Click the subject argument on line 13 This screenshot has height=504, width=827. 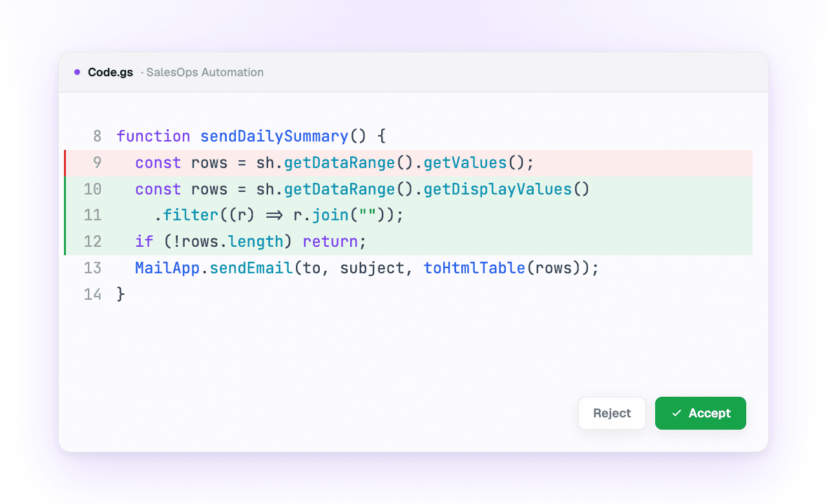pos(372,268)
